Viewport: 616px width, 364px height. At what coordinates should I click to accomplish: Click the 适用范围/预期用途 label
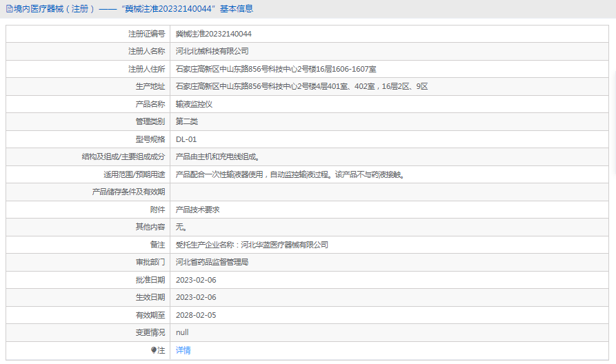pos(135,174)
